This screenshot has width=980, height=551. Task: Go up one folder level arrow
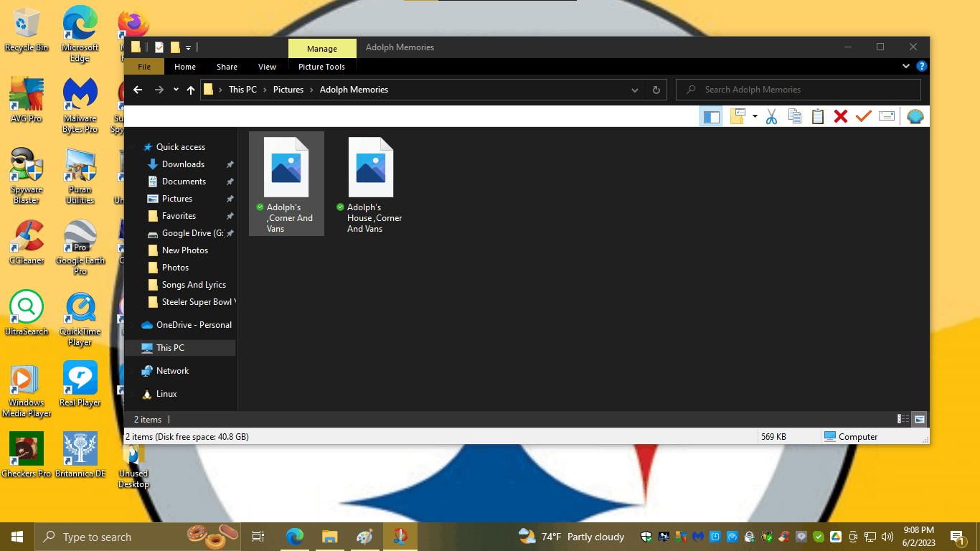(191, 90)
